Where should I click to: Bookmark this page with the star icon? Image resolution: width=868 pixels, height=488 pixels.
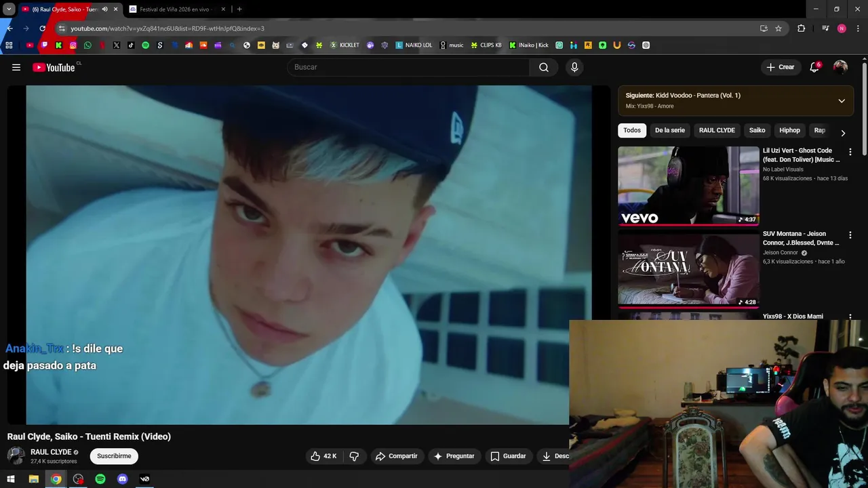pos(778,28)
